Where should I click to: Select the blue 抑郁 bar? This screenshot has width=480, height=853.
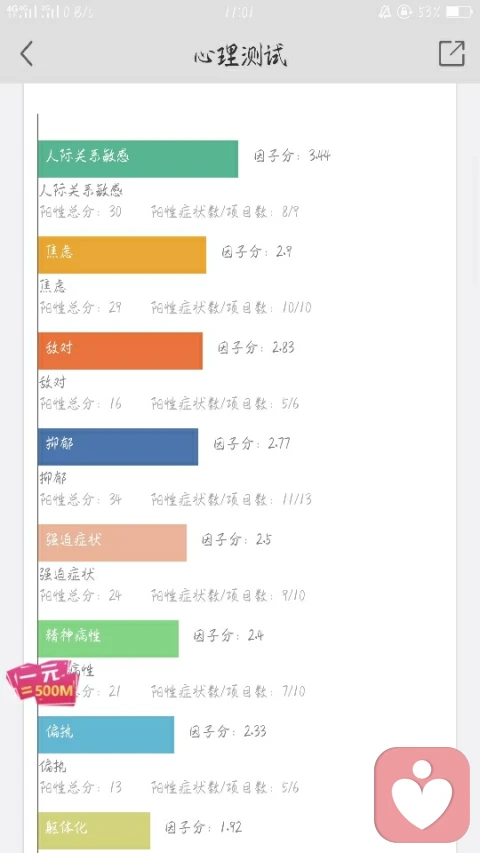(x=118, y=447)
